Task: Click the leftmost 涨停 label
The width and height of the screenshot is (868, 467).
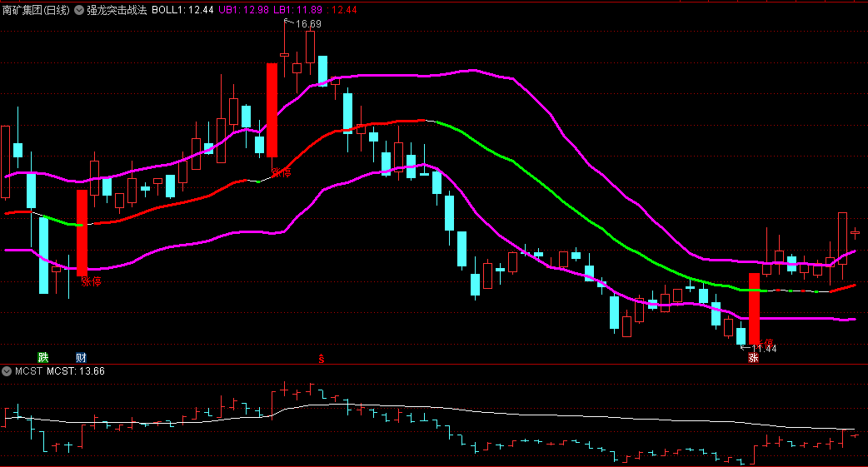Action: tap(92, 281)
